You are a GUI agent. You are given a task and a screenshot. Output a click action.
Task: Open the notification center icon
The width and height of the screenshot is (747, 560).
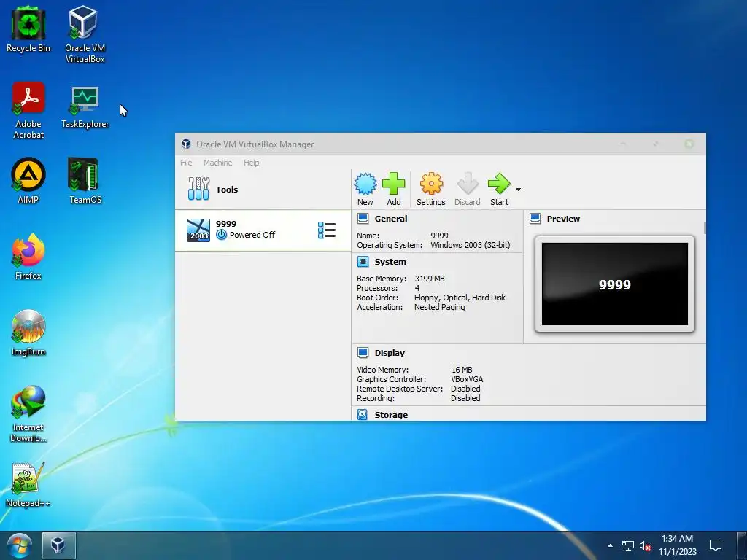point(715,545)
